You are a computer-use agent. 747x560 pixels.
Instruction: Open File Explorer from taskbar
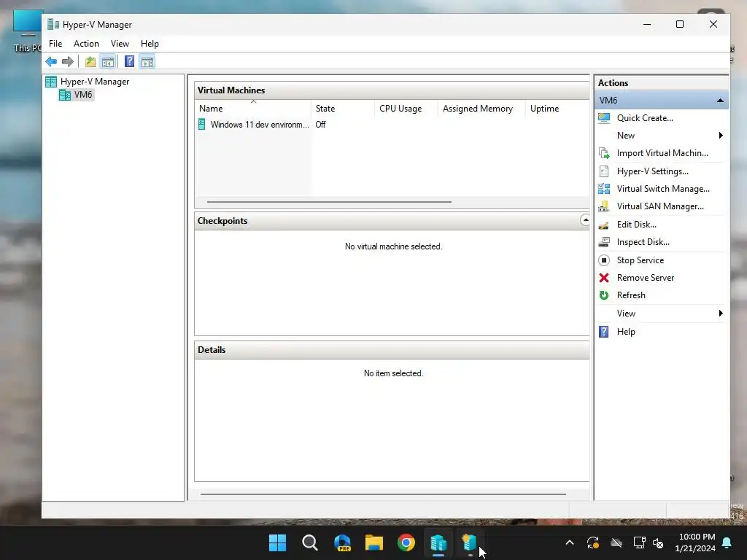(x=374, y=542)
